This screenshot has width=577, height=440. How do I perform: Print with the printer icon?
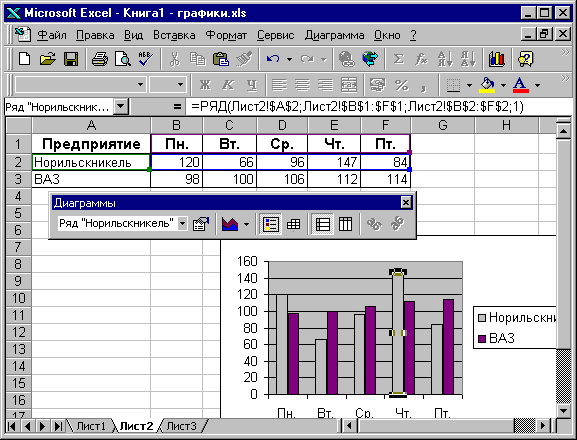(99, 59)
